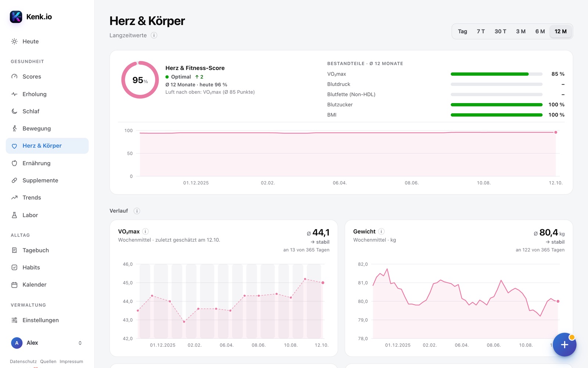The height and width of the screenshot is (368, 588).
Task: Click the "⌀ 44,1" VO₂max average value
Action: click(x=318, y=233)
